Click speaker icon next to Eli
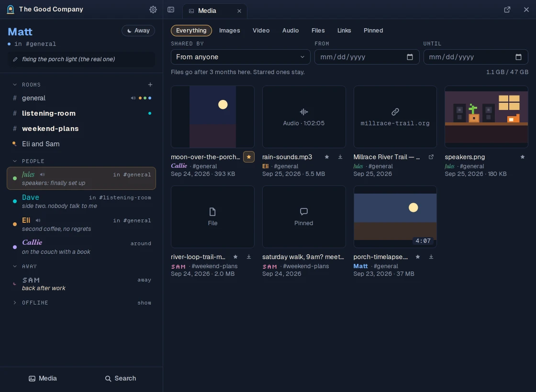 [x=38, y=220]
